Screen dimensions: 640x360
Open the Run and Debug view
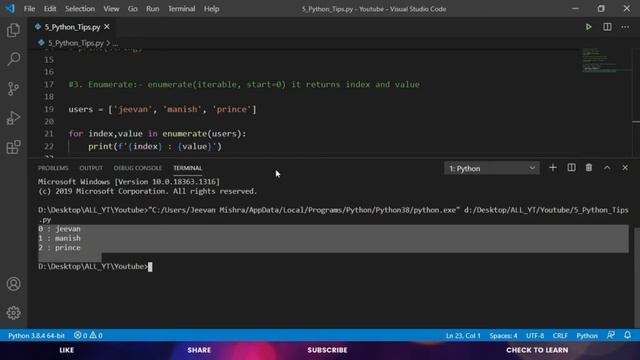click(x=13, y=118)
